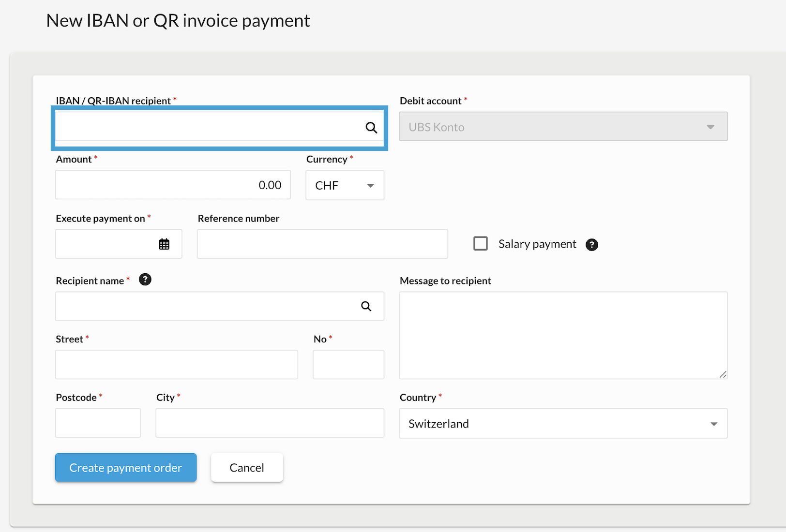Click the Salary payment label text
The height and width of the screenshot is (532, 786).
(x=536, y=244)
